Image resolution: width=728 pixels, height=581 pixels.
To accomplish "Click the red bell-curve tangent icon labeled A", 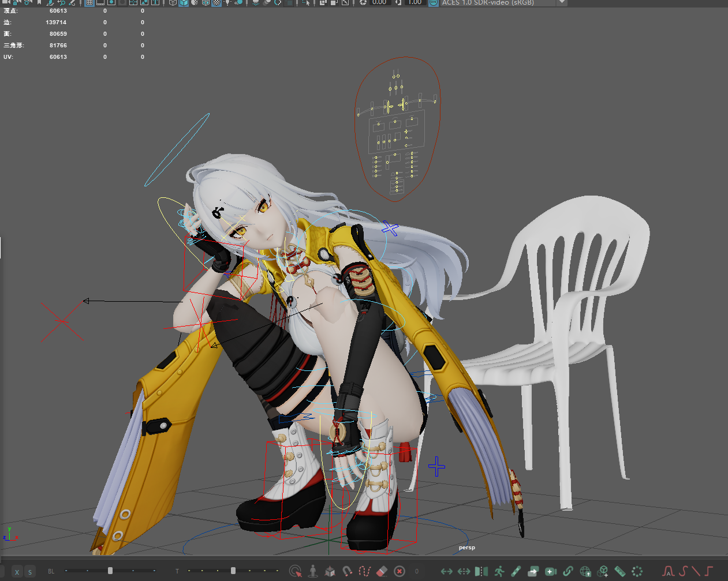I will point(669,571).
